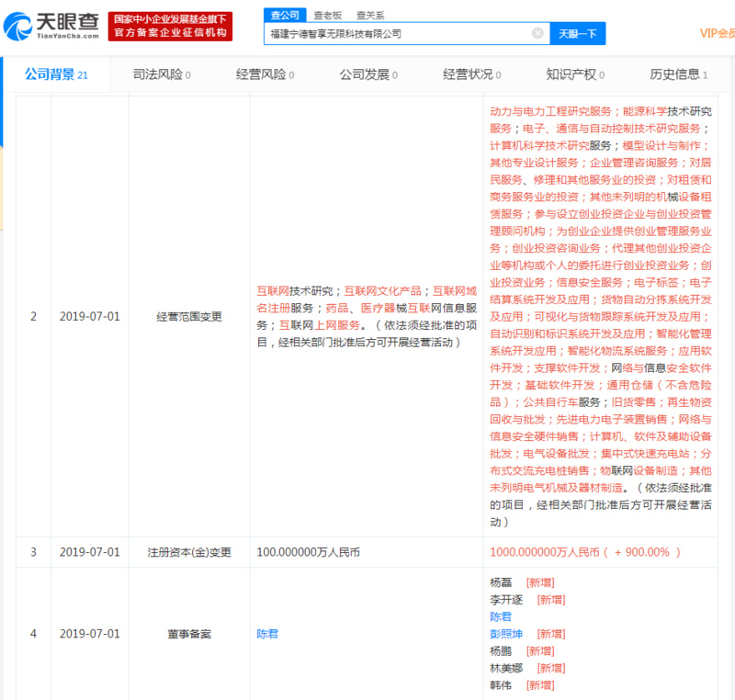Open the 历史信息 tab
Screen dimensions: 735x700
point(678,74)
